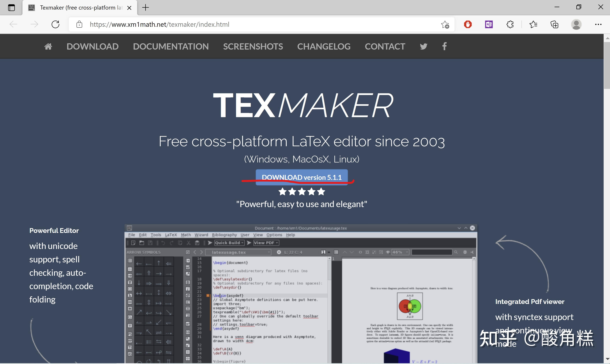Select the Greek letters λ sidebar icon
The width and height of the screenshot is (610, 364).
pos(130,296)
